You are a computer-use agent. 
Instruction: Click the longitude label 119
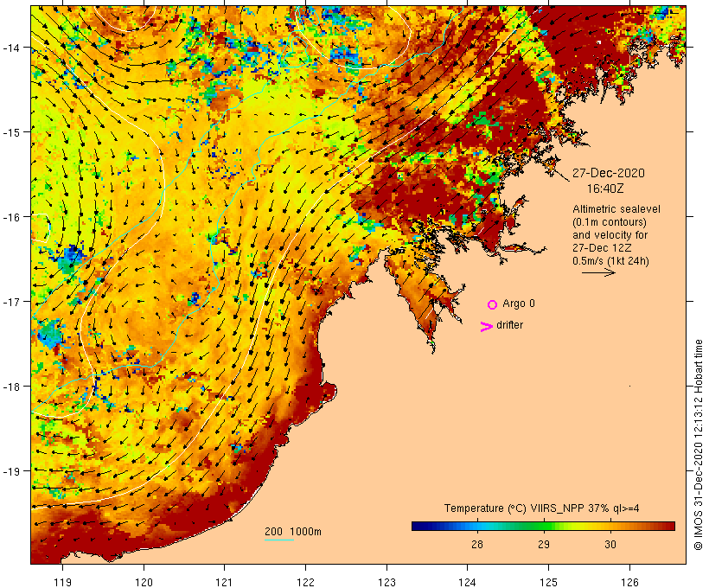click(62, 582)
